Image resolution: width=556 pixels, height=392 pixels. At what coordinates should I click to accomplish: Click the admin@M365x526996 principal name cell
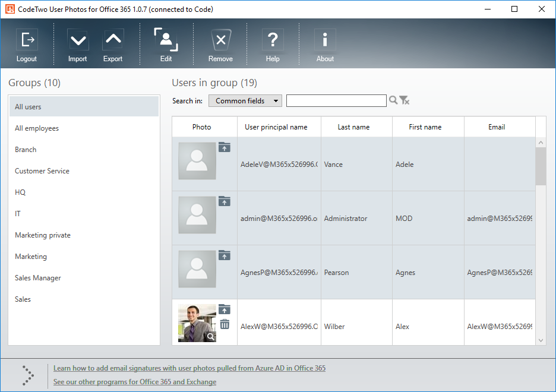[279, 219]
